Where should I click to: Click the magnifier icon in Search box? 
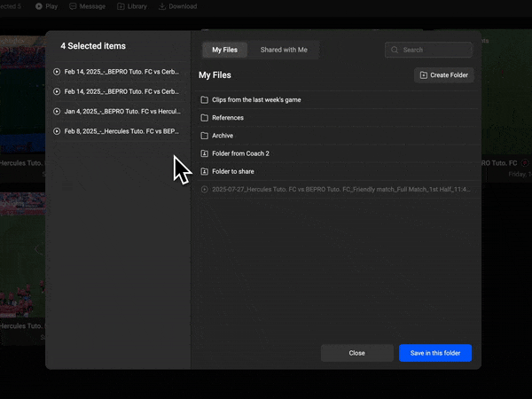click(395, 51)
